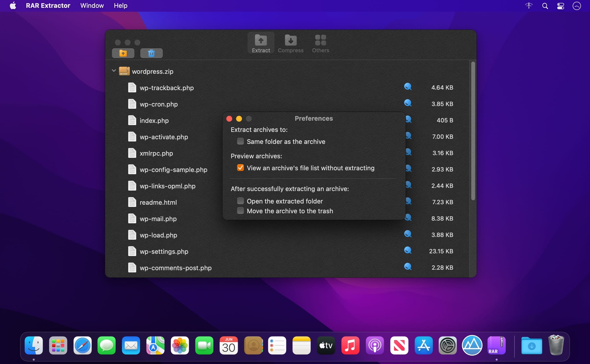
Task: Collapse the wordpress.zip tree
Action: click(x=114, y=71)
